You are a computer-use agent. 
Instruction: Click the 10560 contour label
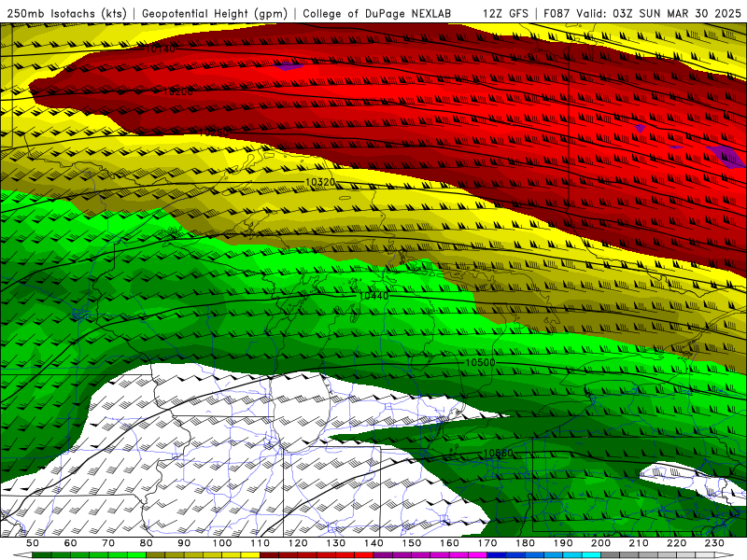point(499,453)
